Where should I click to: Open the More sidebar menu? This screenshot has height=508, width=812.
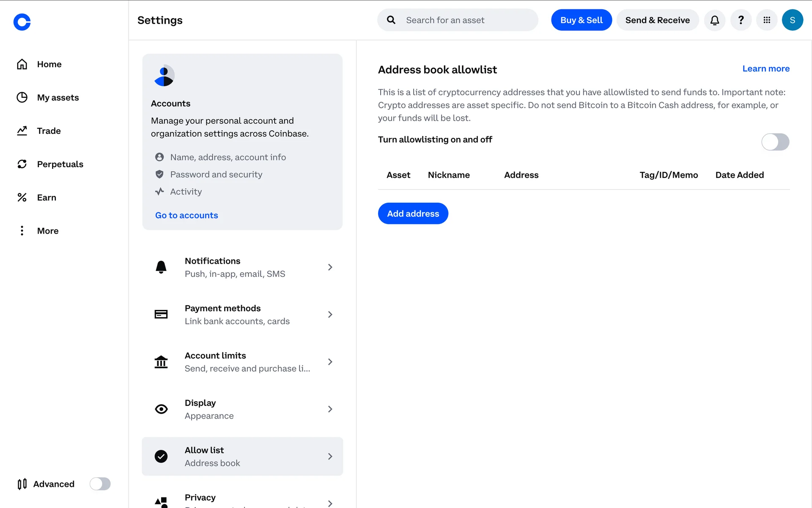47,231
